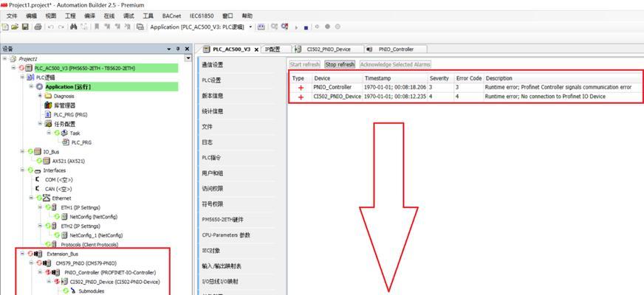The height and width of the screenshot is (295, 644).
Task: Click the Start play triangle icon
Action: point(296,27)
